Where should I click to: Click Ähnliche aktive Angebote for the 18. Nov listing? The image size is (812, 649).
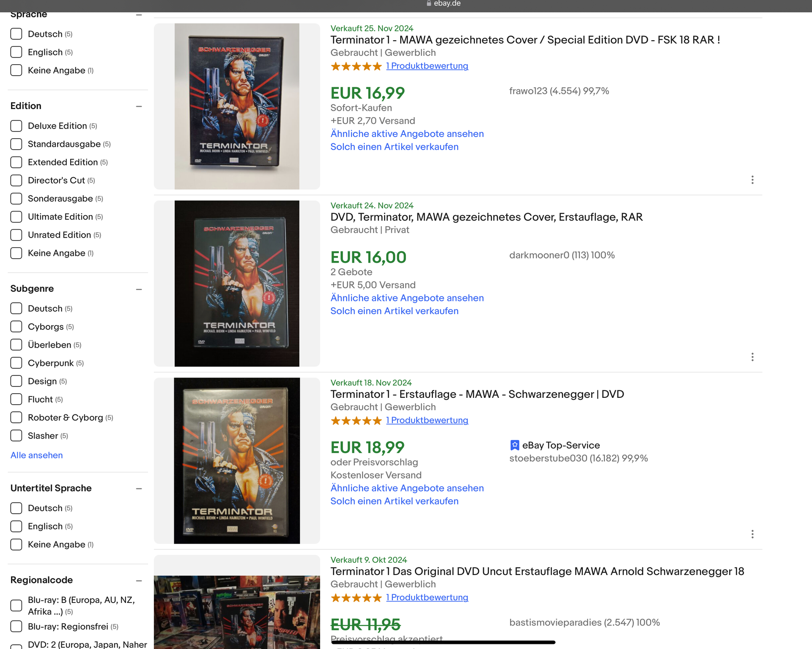407,488
